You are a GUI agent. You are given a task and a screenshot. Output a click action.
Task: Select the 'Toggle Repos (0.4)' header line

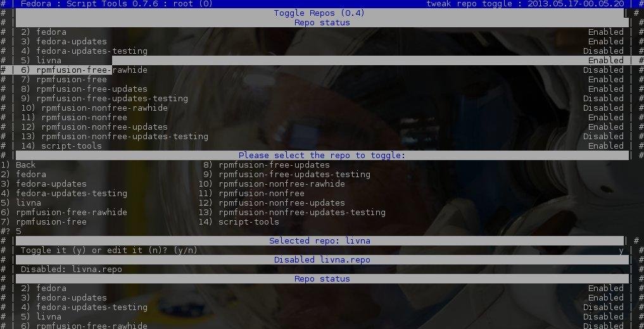(319, 13)
